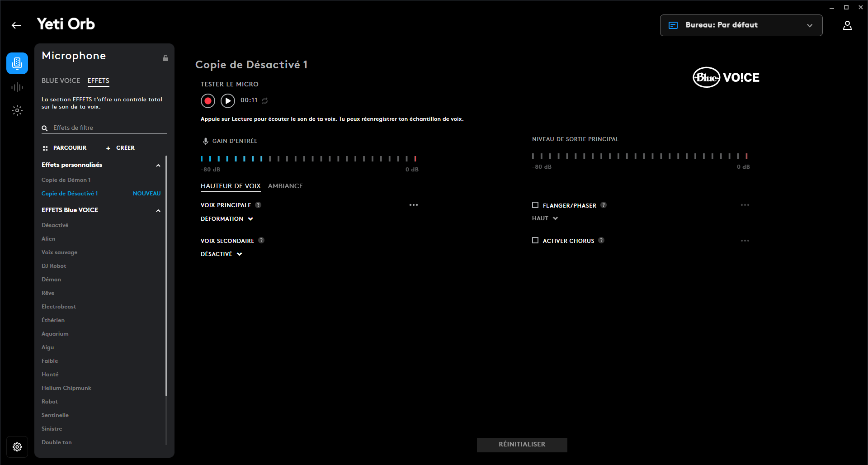This screenshot has height=465, width=868.
Task: Click the Parcourir button
Action: pyautogui.click(x=64, y=148)
